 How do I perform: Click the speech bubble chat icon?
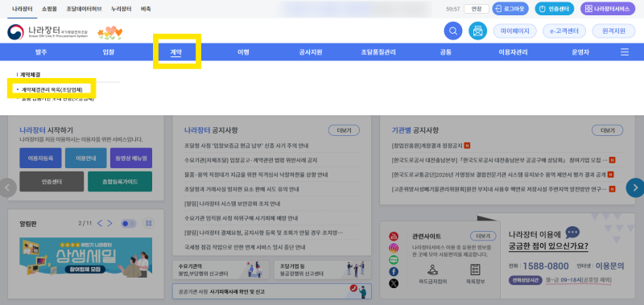[572, 233]
